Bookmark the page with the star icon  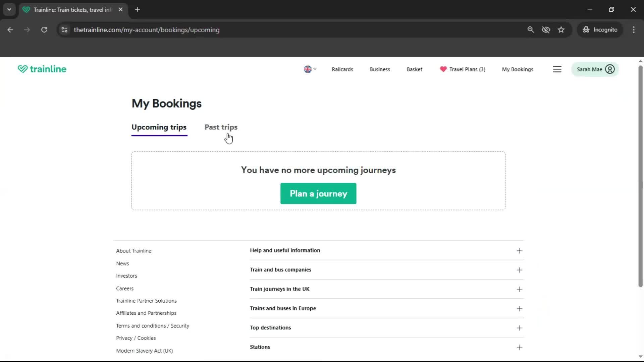[x=561, y=29]
